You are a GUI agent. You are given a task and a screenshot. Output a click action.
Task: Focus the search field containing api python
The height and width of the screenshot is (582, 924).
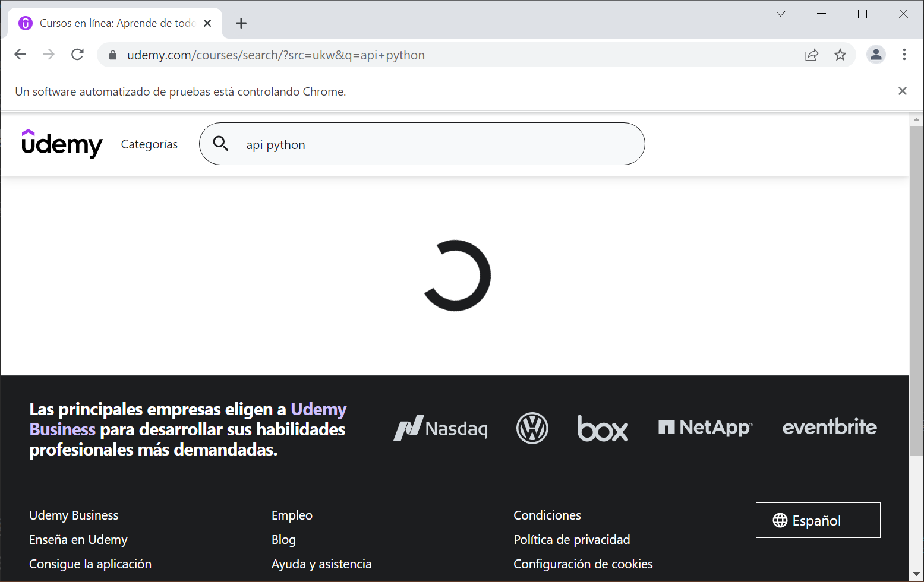[x=422, y=144]
